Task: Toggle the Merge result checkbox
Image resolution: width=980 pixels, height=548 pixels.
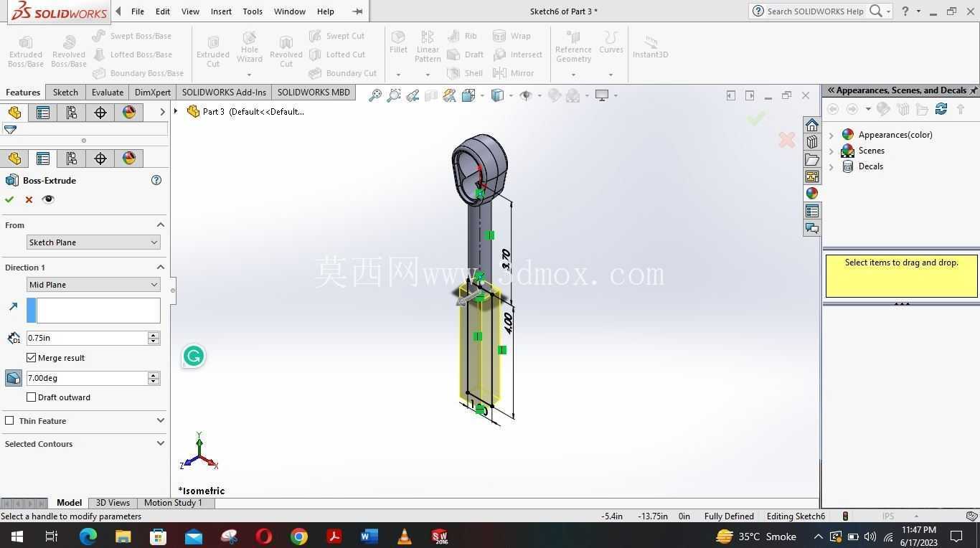Action: point(32,357)
